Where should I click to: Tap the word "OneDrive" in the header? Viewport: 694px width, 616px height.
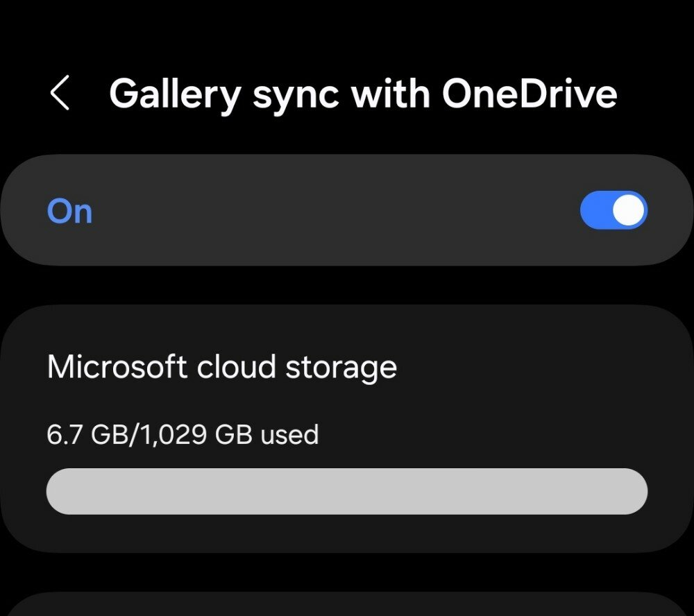coord(530,94)
